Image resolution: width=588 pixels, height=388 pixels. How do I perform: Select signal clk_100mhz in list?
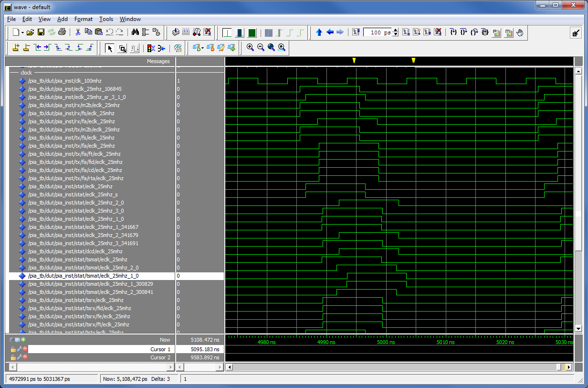click(64, 81)
